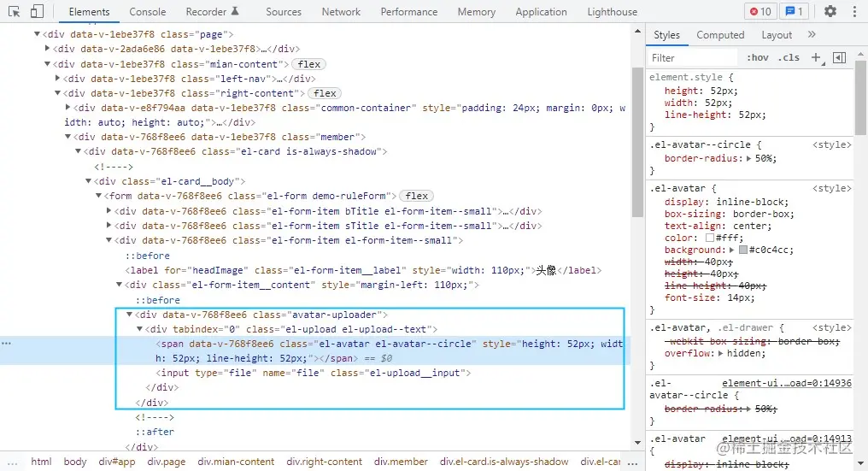Open the Sources tab
Screen dimensions: 868x471
click(284, 12)
